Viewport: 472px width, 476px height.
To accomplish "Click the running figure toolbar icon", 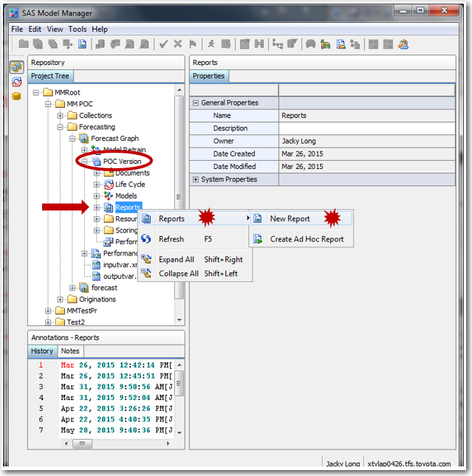I will coord(211,44).
